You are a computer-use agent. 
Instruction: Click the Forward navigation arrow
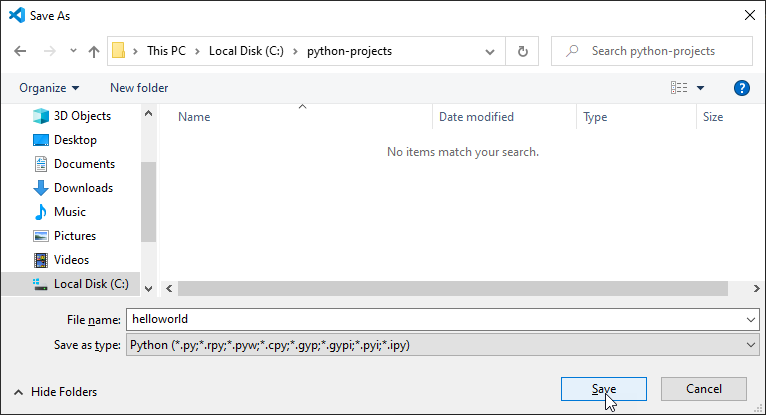tap(49, 51)
